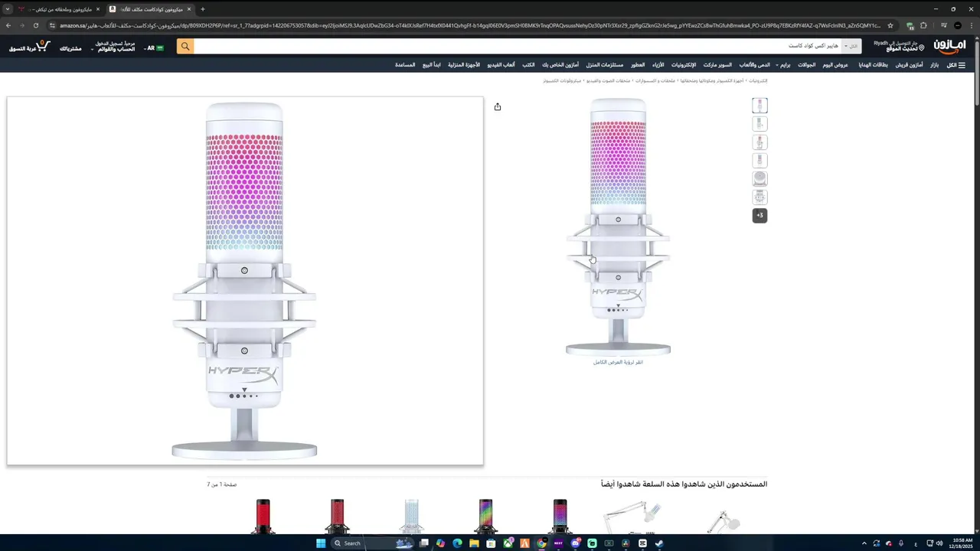
Task: Open عروض اليوم deals menu item
Action: 835,65
